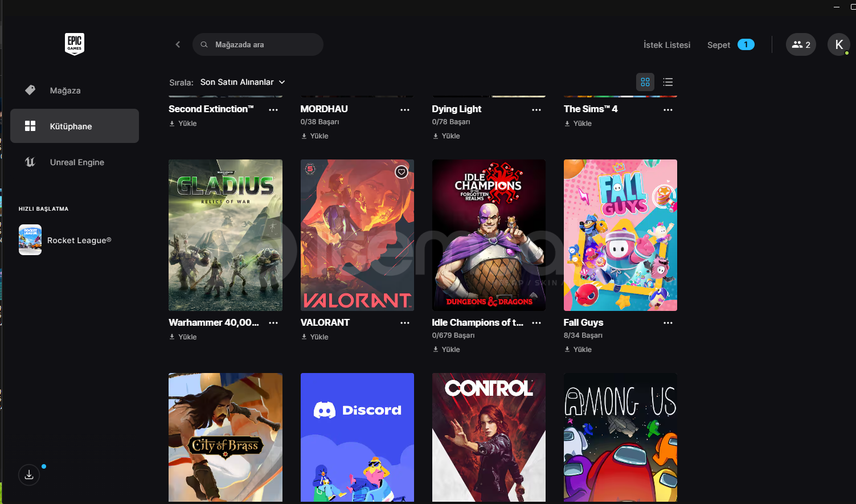The width and height of the screenshot is (856, 504).
Task: Switch to grid view layout
Action: click(x=645, y=82)
